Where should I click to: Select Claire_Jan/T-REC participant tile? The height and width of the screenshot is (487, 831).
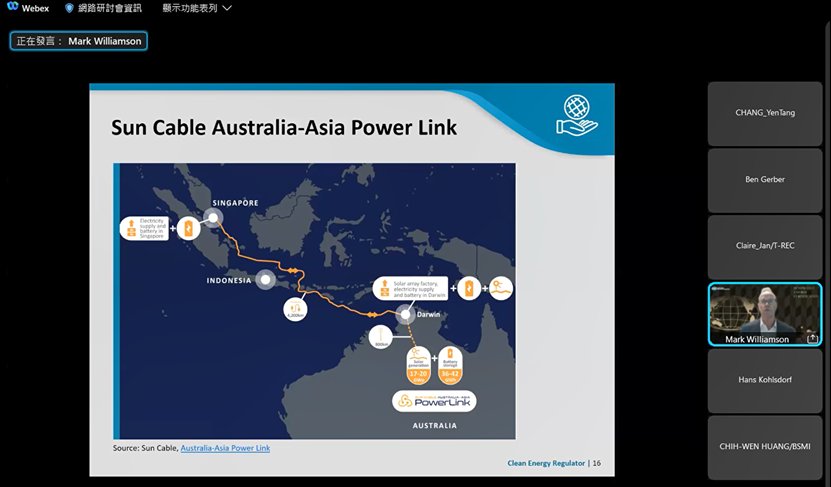point(765,247)
